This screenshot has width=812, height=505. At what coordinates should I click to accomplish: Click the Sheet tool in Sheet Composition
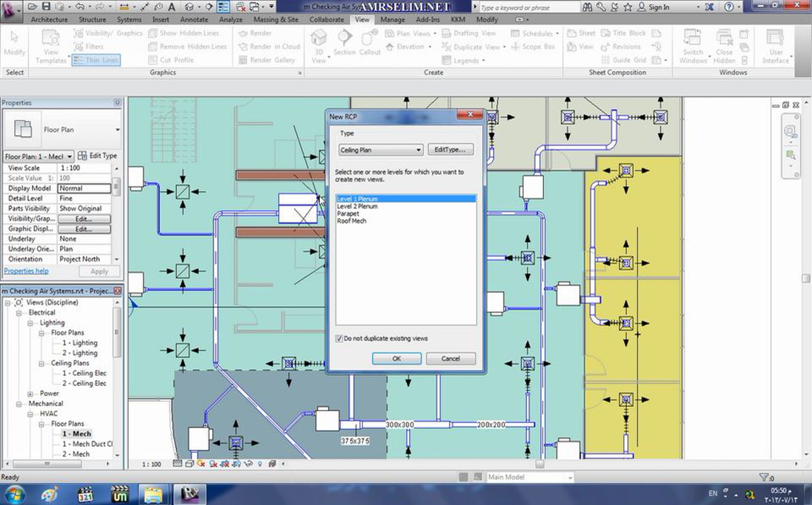[581, 33]
